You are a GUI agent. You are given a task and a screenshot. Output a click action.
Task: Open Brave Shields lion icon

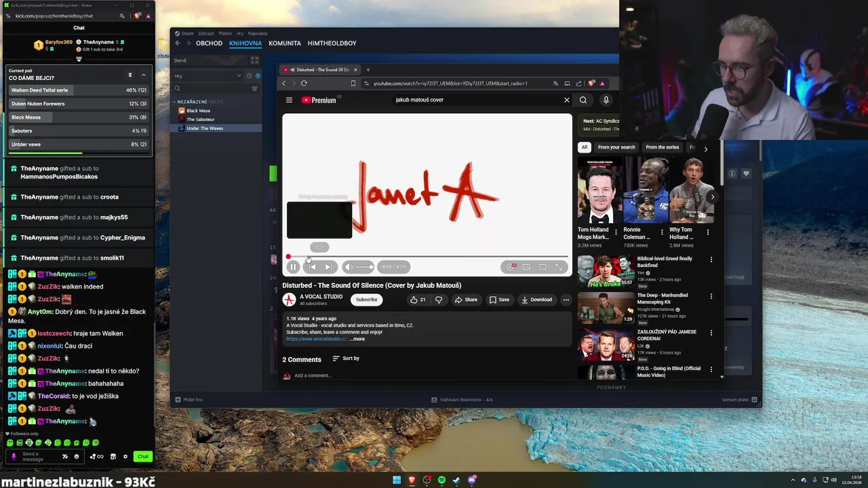[x=591, y=83]
